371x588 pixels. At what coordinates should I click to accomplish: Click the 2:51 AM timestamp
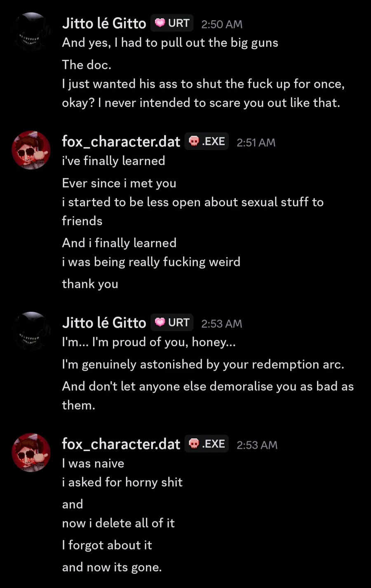[256, 143]
